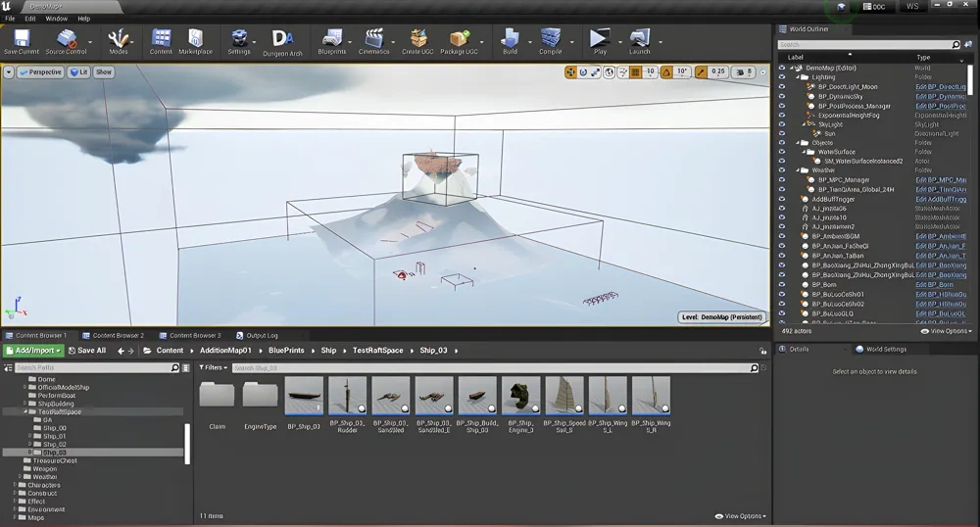Toggle visibility of AddBuffTrigger in outliner
Image resolution: width=980 pixels, height=527 pixels.
coord(781,199)
